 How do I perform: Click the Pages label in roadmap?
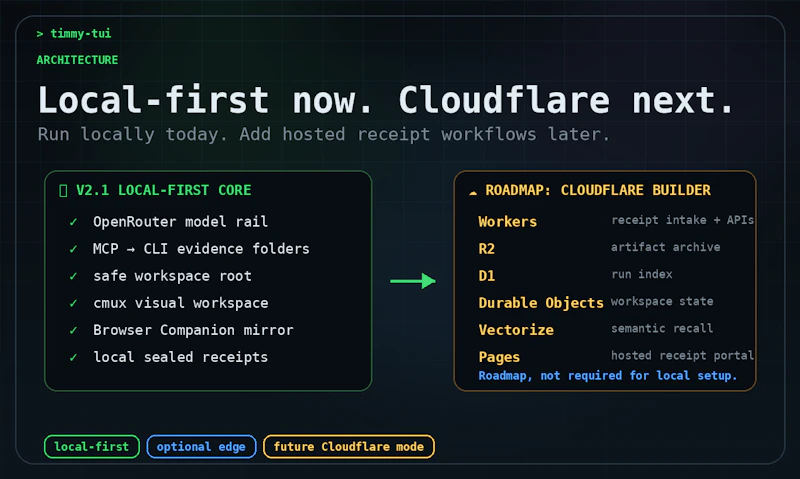coord(499,357)
